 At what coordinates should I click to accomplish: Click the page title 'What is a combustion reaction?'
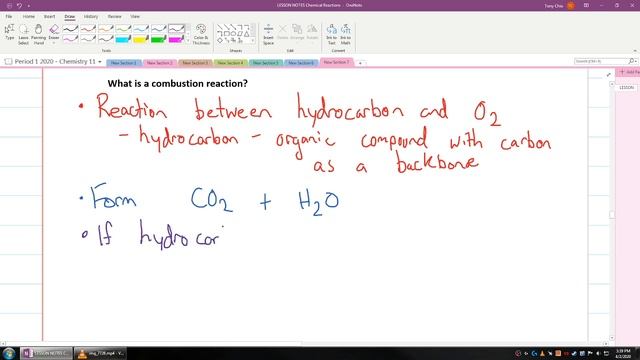178,84
